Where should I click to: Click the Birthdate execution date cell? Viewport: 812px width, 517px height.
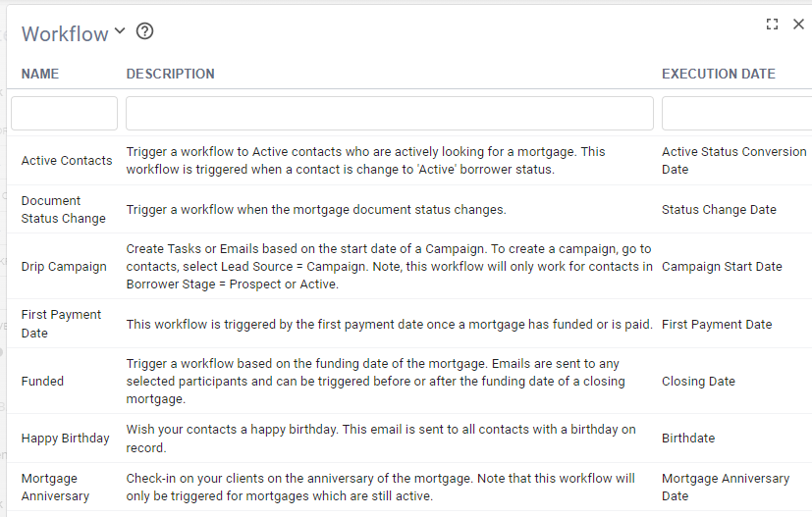[688, 439]
